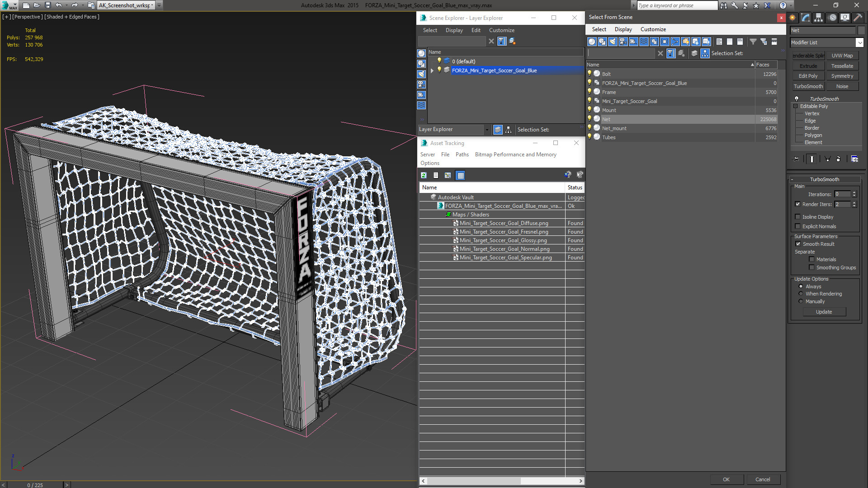The height and width of the screenshot is (488, 868).
Task: Open the Display command panel tab
Action: [x=845, y=18]
